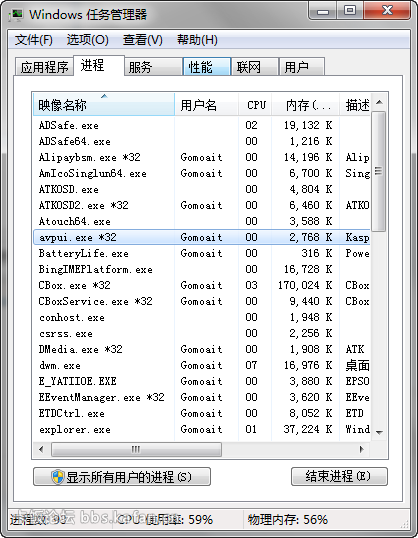Click the vertical scrollbar up arrow
The width and height of the screenshot is (418, 538).
point(379,102)
